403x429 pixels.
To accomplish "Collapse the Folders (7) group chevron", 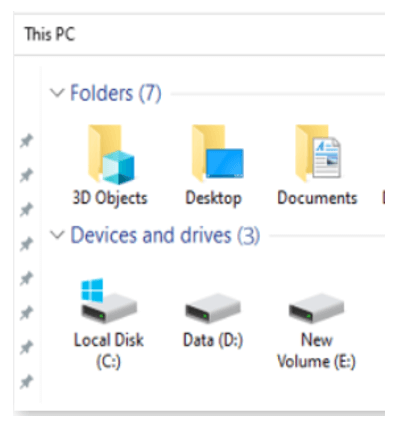I will click(x=57, y=93).
